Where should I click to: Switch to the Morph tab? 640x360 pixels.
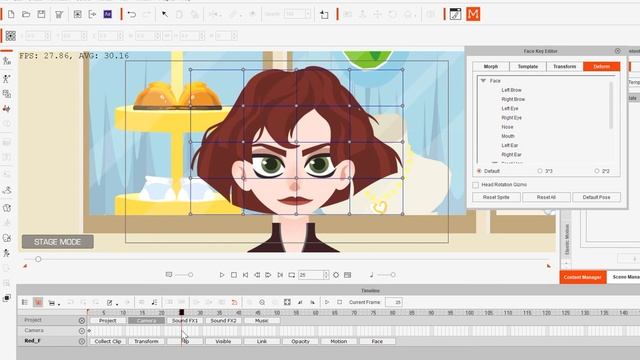tap(491, 67)
